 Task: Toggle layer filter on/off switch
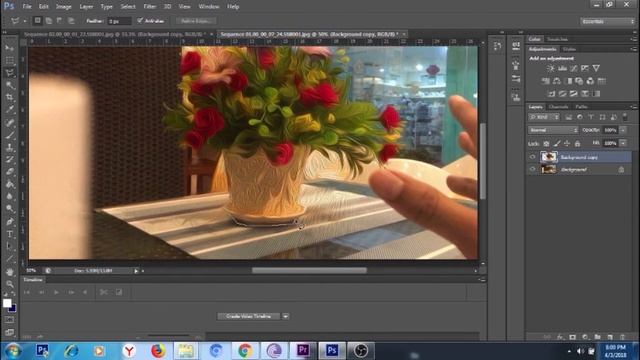click(625, 117)
